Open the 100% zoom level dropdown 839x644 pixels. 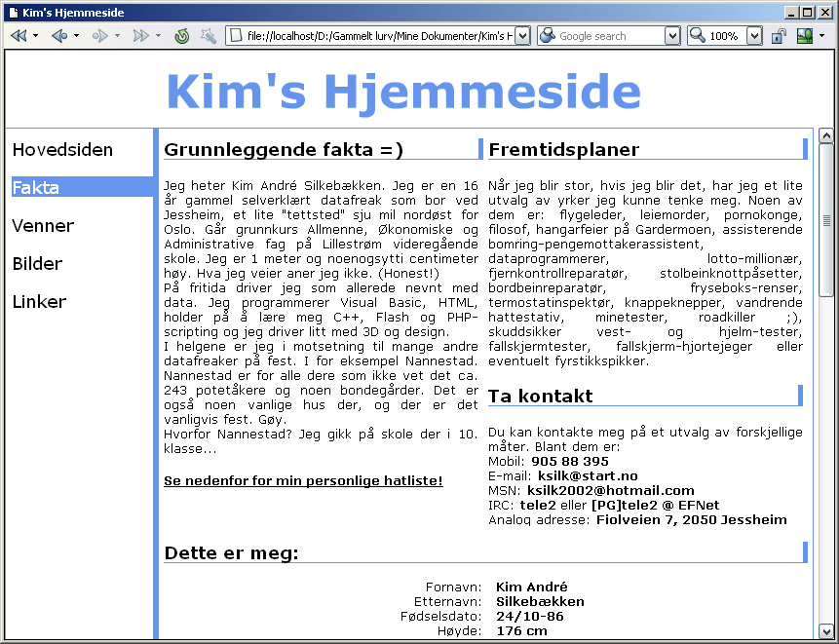[x=753, y=36]
